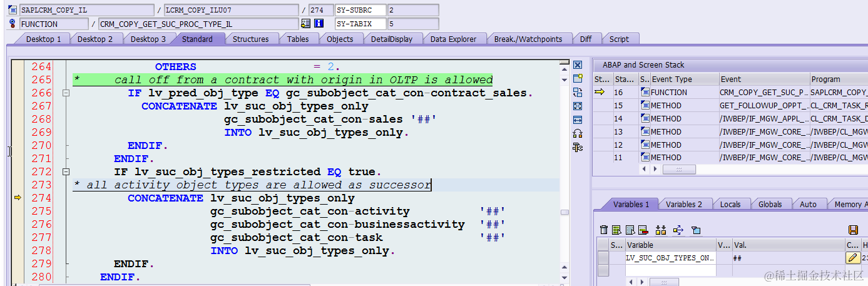Click the swap tool icon
The image size is (868, 286).
click(x=578, y=93)
